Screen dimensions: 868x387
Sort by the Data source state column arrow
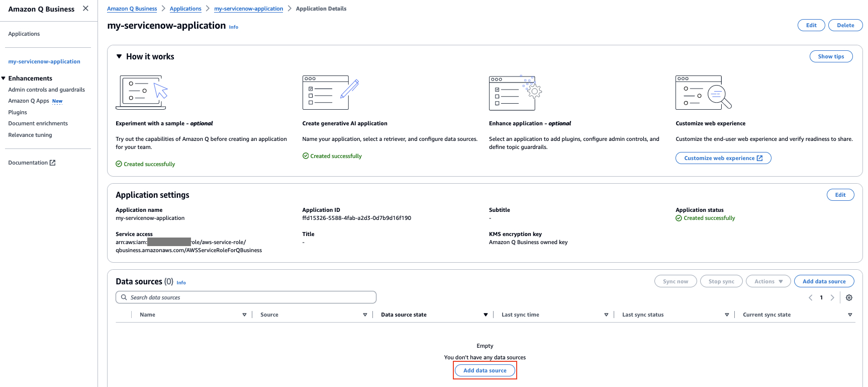coord(486,315)
